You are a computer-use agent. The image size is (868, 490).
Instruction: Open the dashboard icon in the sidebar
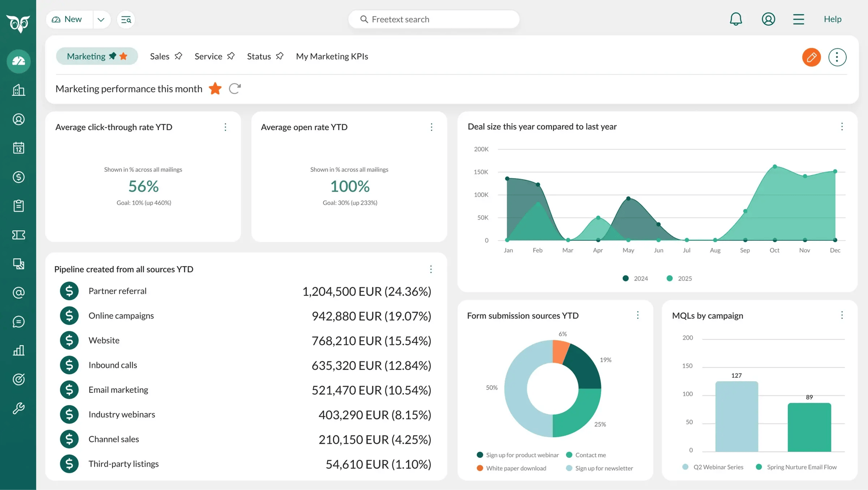pos(18,62)
